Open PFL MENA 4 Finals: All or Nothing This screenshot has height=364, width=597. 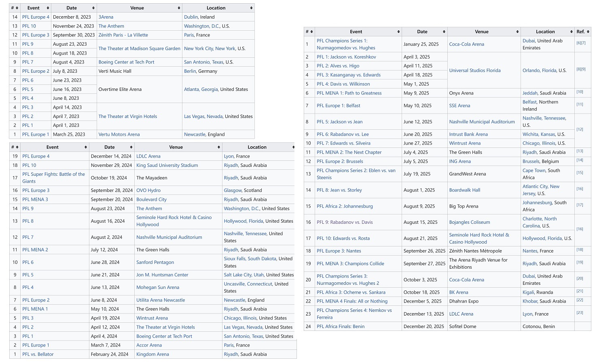pyautogui.click(x=352, y=301)
